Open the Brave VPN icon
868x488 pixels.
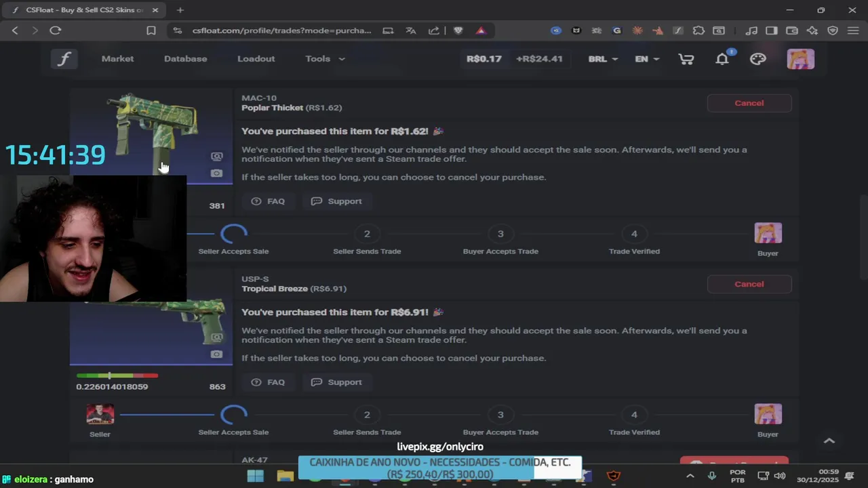[833, 30]
